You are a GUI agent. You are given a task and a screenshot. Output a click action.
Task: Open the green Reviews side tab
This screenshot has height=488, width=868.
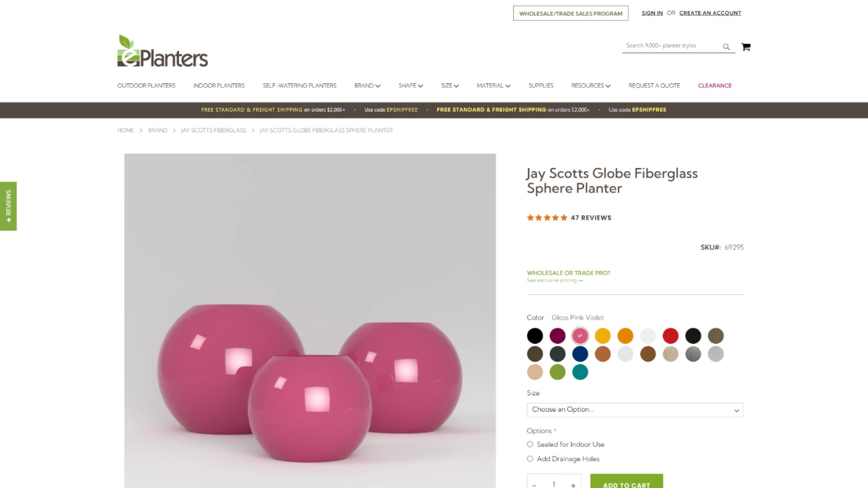click(x=8, y=206)
